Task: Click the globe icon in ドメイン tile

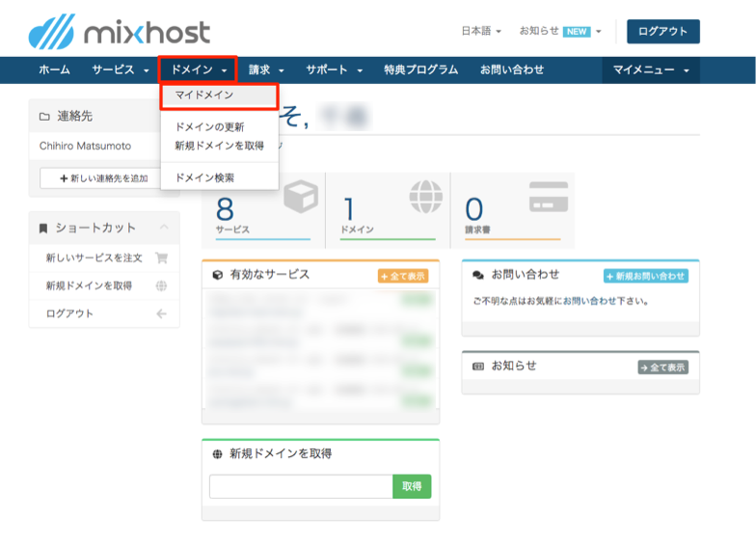Action: [425, 196]
